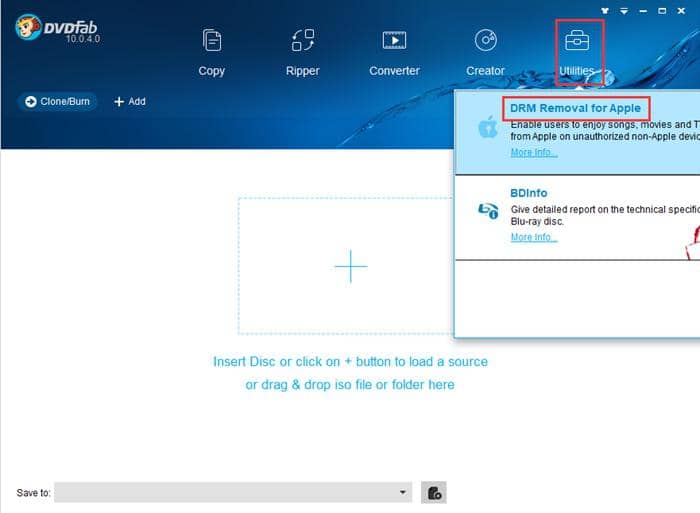The image size is (700, 513).
Task: Click the Save to path field
Action: (x=233, y=492)
